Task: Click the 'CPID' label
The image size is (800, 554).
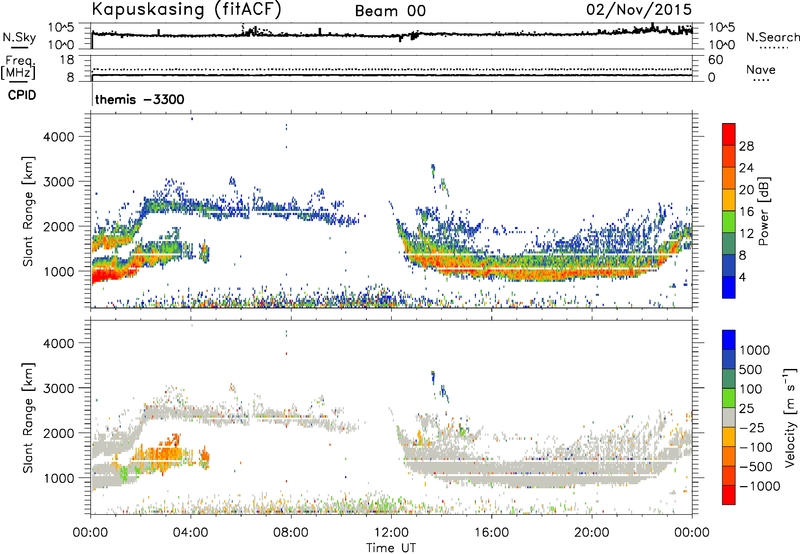Action: coord(22,95)
